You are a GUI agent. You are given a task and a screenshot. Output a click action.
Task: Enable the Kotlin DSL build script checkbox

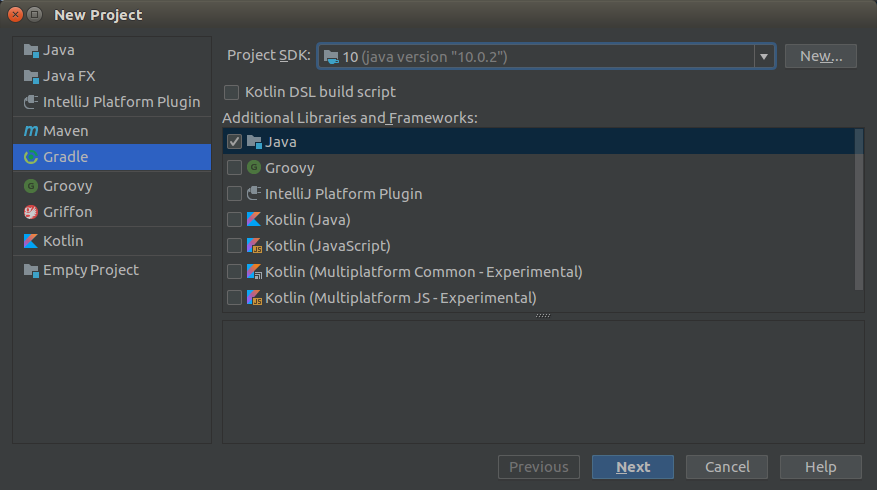point(231,92)
